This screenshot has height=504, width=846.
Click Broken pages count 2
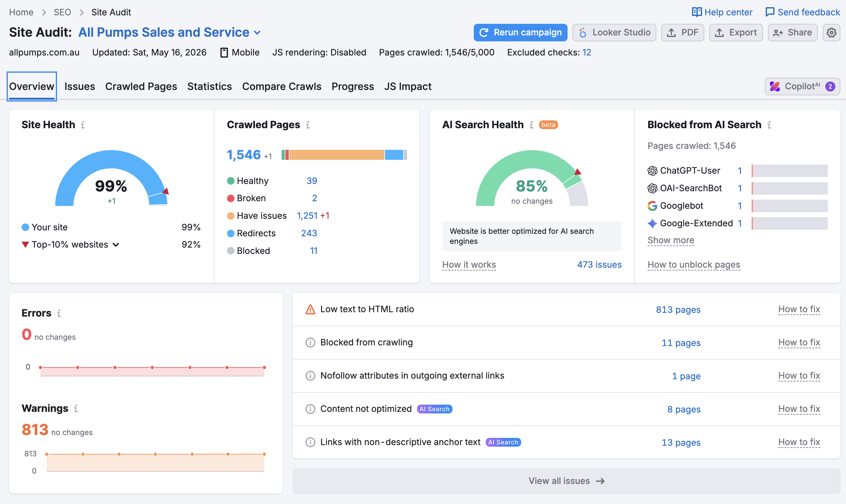314,198
